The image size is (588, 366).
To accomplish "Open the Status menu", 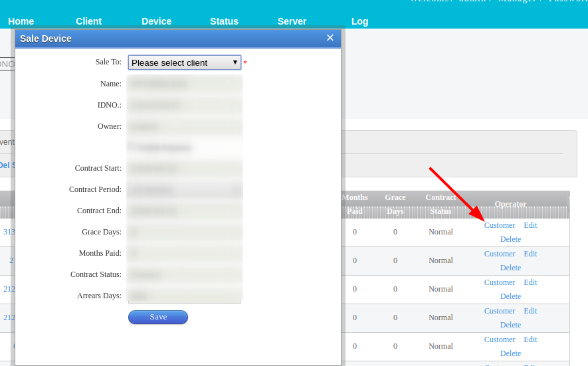I will point(224,21).
